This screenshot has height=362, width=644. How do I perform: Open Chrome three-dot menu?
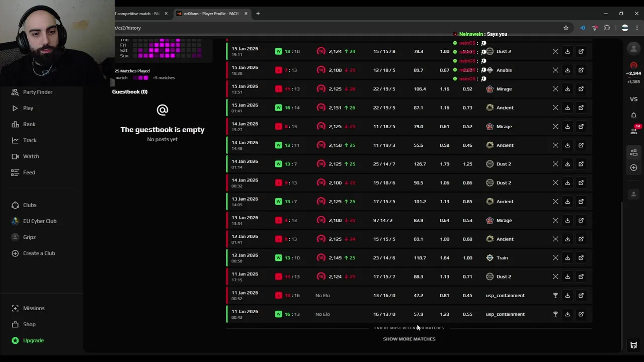click(636, 28)
